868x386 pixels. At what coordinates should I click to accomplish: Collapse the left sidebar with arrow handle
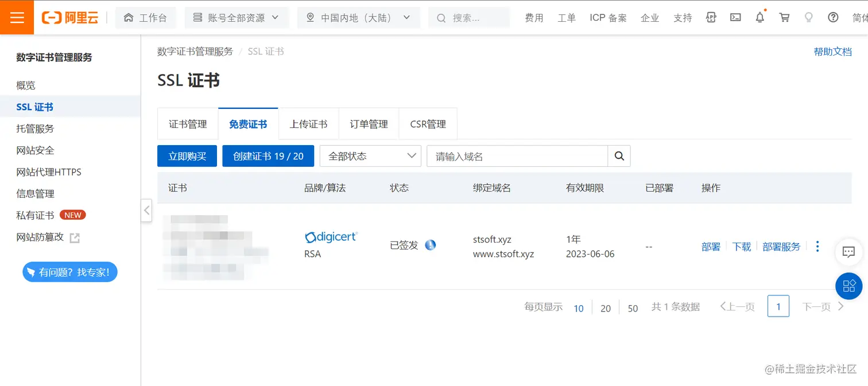(x=146, y=210)
